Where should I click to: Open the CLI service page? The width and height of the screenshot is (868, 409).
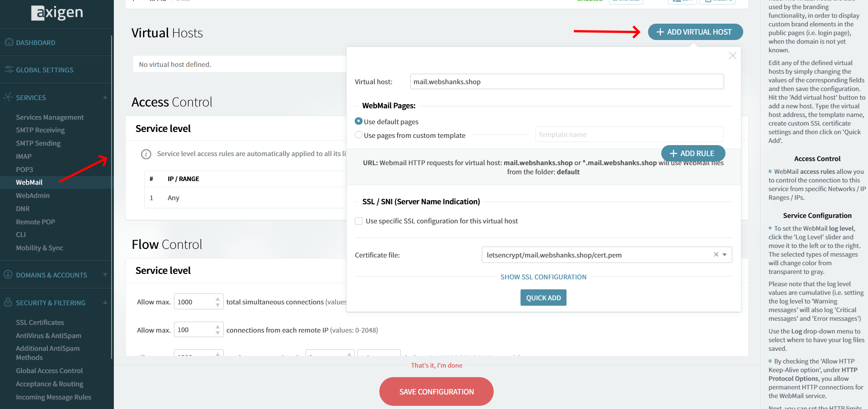pyautogui.click(x=21, y=235)
